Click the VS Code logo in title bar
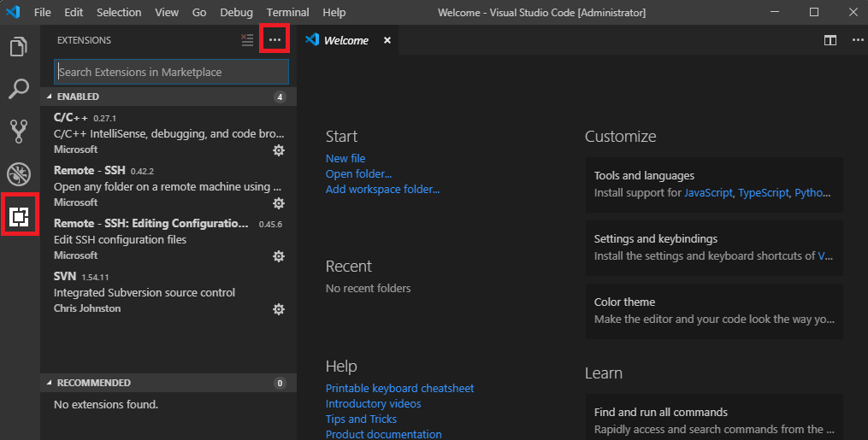Image resolution: width=868 pixels, height=440 pixels. [14, 12]
